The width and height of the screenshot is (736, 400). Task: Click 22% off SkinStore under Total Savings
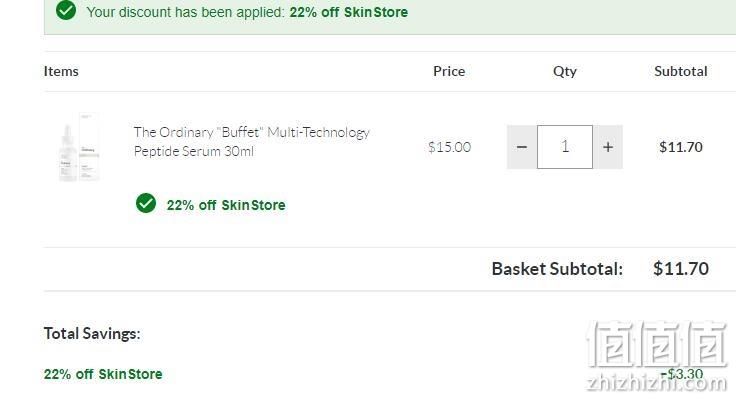(103, 374)
